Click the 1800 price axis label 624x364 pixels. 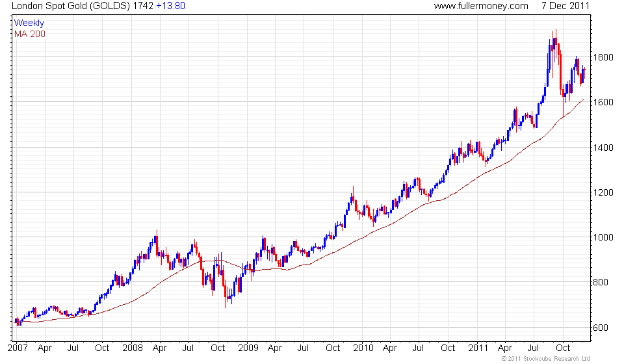coord(603,57)
